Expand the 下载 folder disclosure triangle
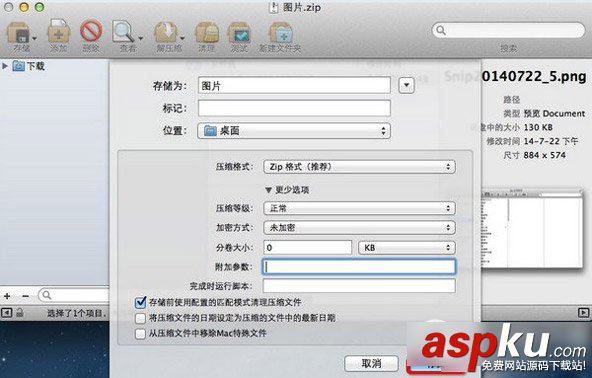592x378 pixels. pyautogui.click(x=5, y=66)
